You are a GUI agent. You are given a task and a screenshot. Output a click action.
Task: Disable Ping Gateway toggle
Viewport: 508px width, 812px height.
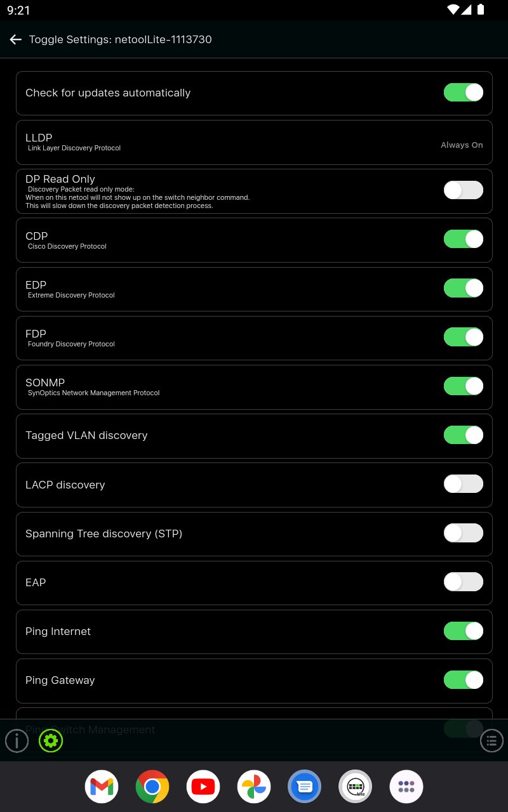463,680
